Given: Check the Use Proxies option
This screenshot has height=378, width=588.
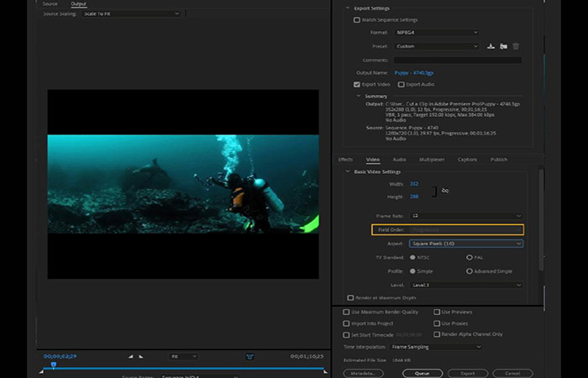Looking at the screenshot, I should click(x=437, y=323).
